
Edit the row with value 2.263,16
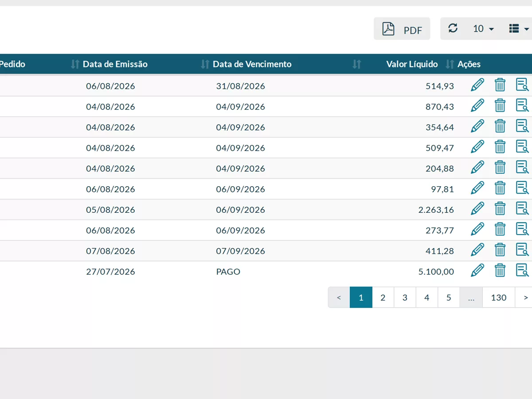pyautogui.click(x=477, y=208)
